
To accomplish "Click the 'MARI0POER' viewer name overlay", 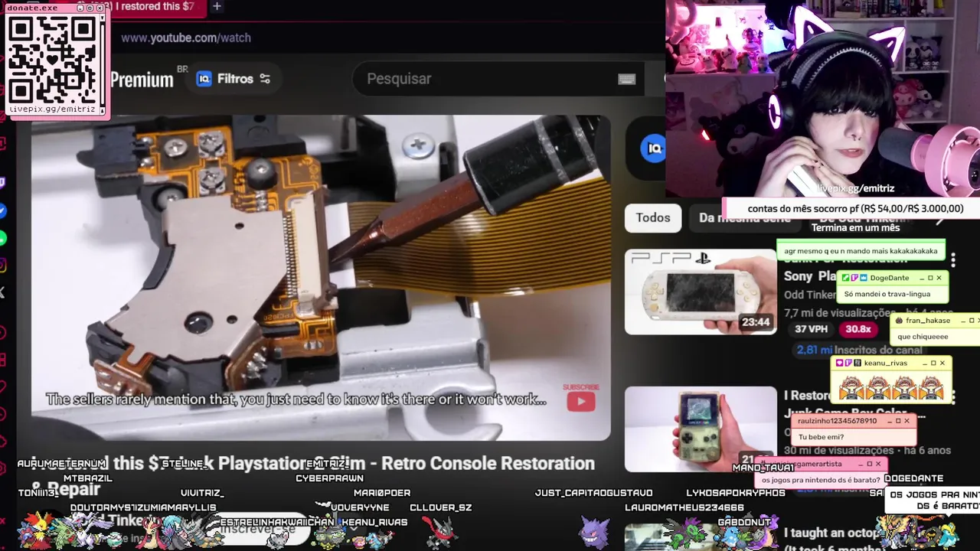I will point(382,493).
